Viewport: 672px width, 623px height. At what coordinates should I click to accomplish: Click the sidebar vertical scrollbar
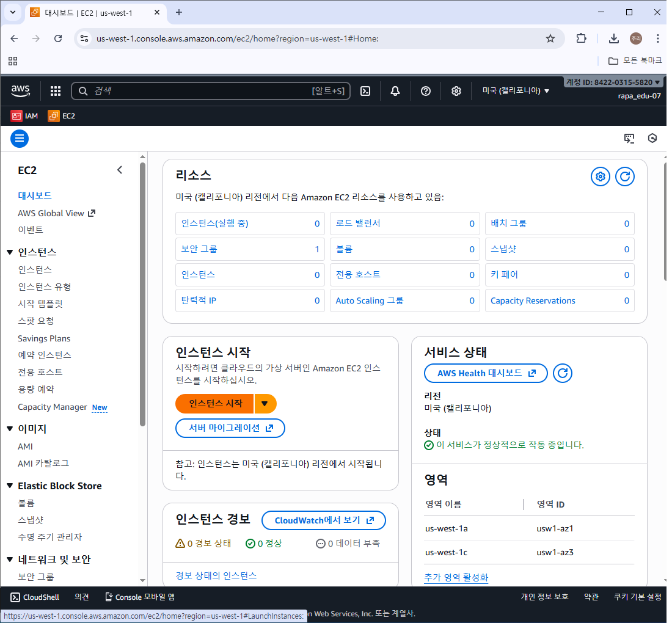[x=142, y=294]
